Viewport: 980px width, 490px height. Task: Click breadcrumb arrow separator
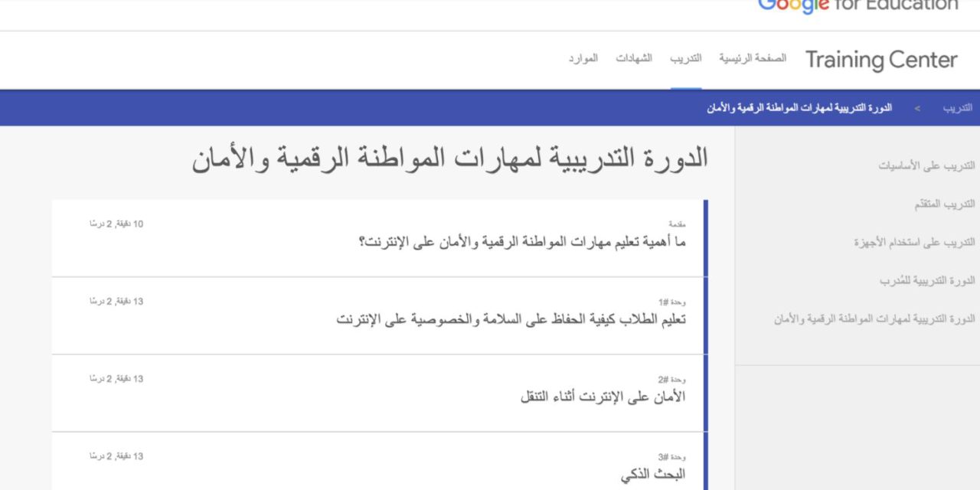click(x=917, y=108)
